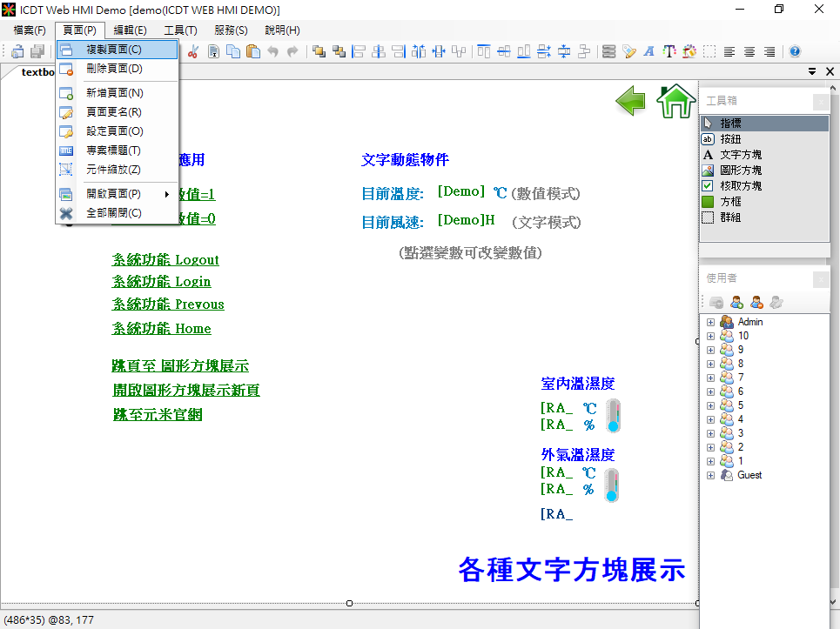Click the green Home house icon
The image size is (840, 629).
(676, 101)
